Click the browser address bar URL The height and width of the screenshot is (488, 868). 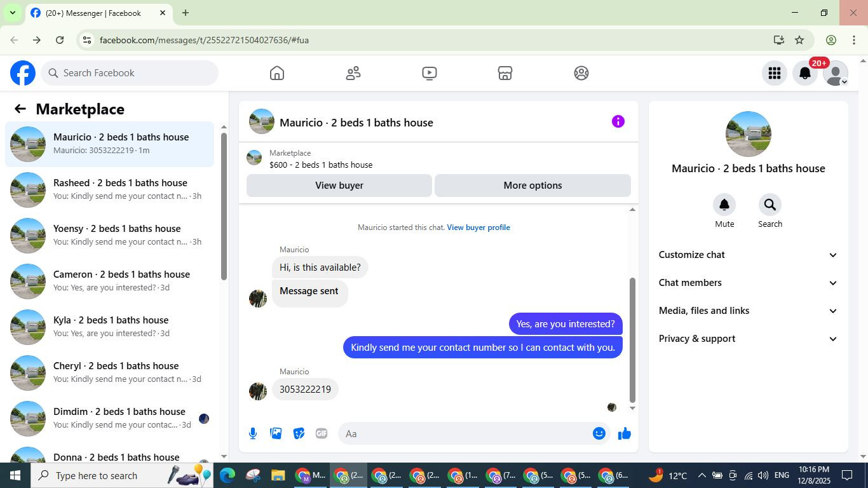click(x=204, y=40)
